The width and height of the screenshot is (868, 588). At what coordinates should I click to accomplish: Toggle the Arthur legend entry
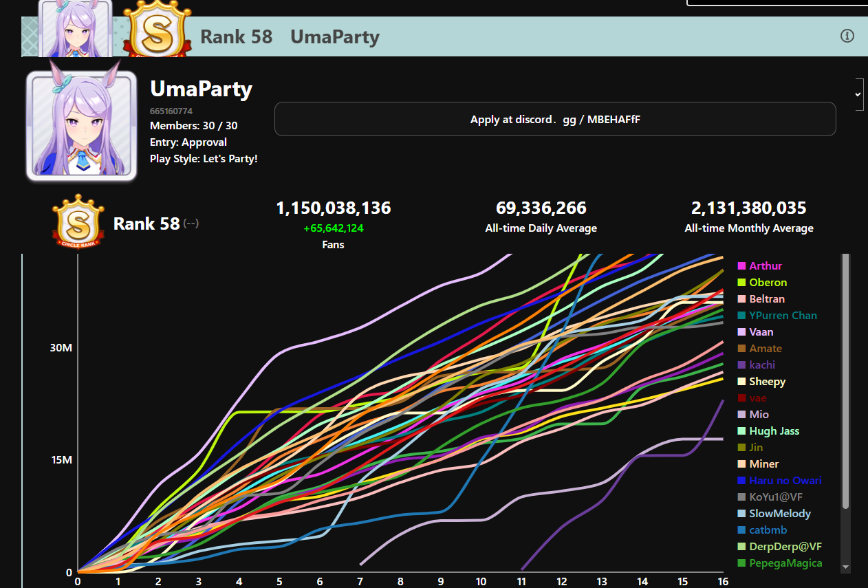[x=760, y=266]
